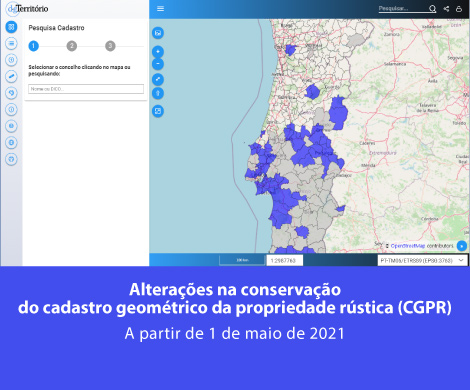Viewport: 470px width, 390px height.
Task: Click the zoom out minus button
Action: [x=158, y=64]
